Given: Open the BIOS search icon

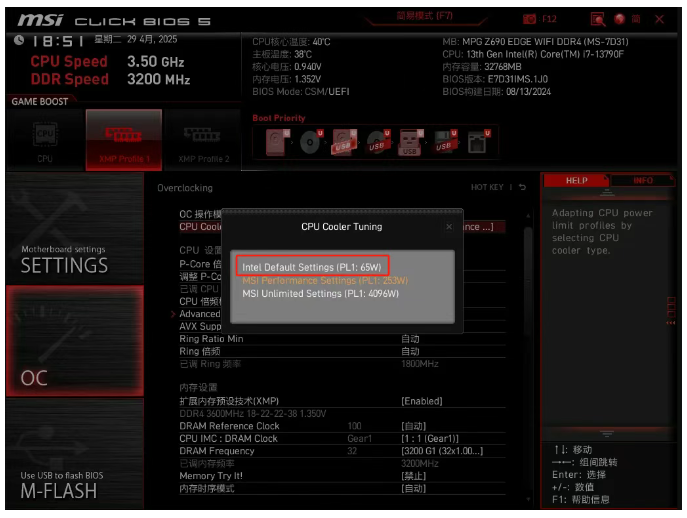Looking at the screenshot, I should click(x=598, y=19).
